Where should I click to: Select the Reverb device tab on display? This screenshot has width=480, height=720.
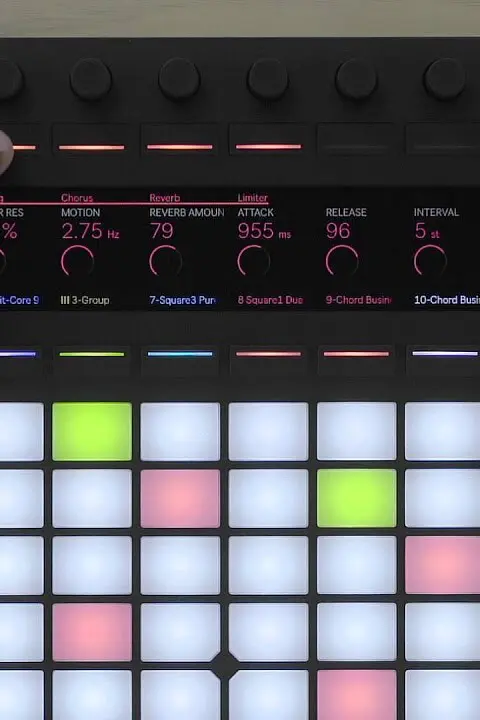[x=164, y=198]
